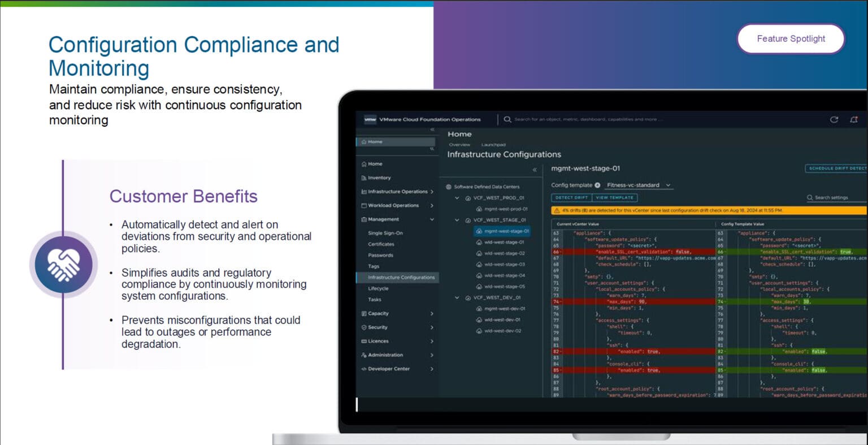
Task: Switch to the Launchpad tab
Action: pyautogui.click(x=493, y=145)
